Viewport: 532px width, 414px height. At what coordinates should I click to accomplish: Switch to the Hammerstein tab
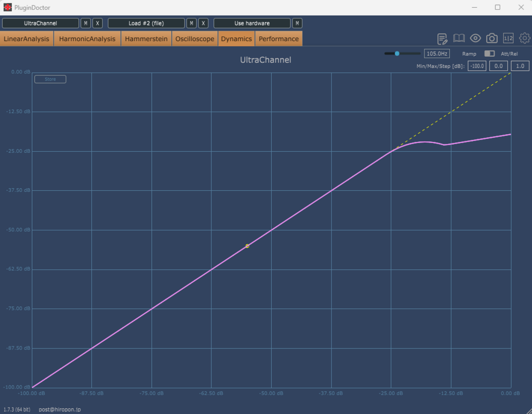click(146, 38)
